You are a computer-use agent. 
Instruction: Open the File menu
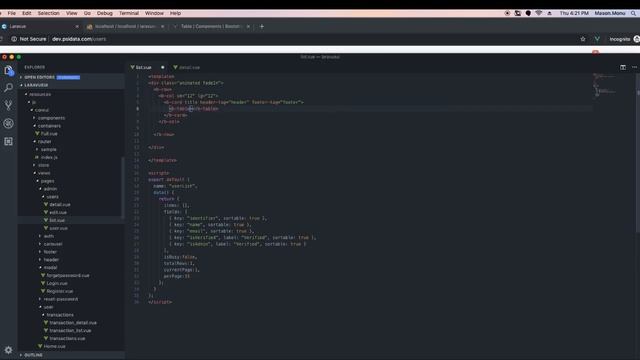tap(11, 13)
